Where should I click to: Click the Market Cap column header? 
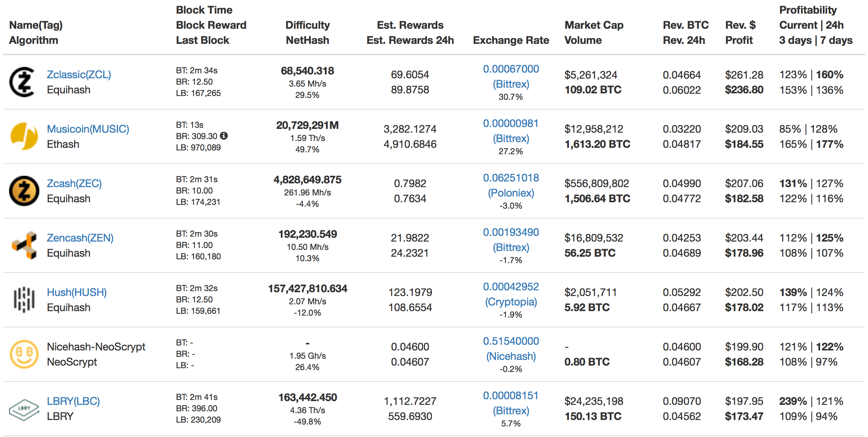click(594, 25)
